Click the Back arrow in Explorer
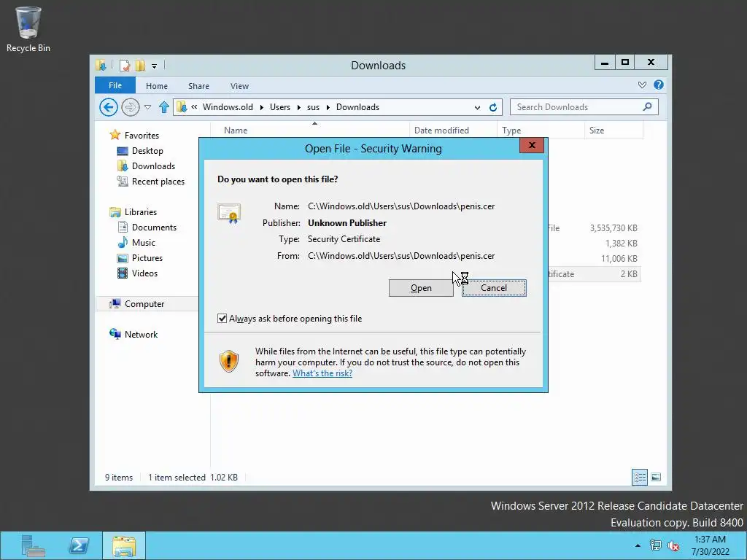 (109, 107)
